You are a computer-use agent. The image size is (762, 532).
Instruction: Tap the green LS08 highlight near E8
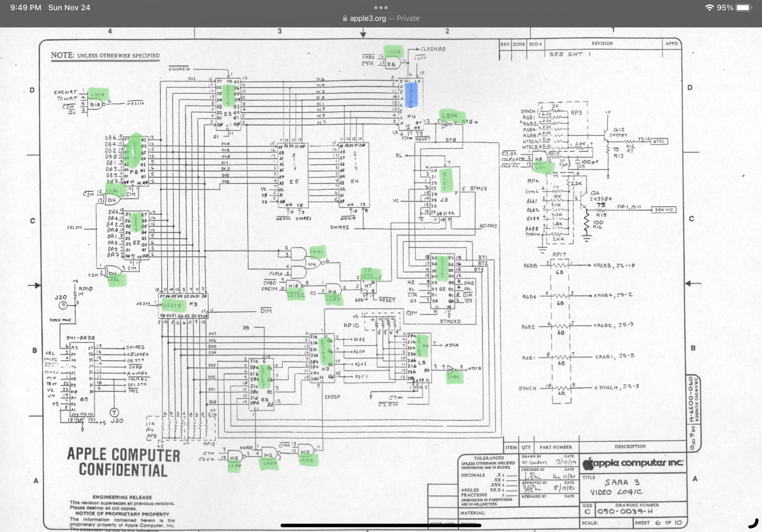tap(394, 52)
